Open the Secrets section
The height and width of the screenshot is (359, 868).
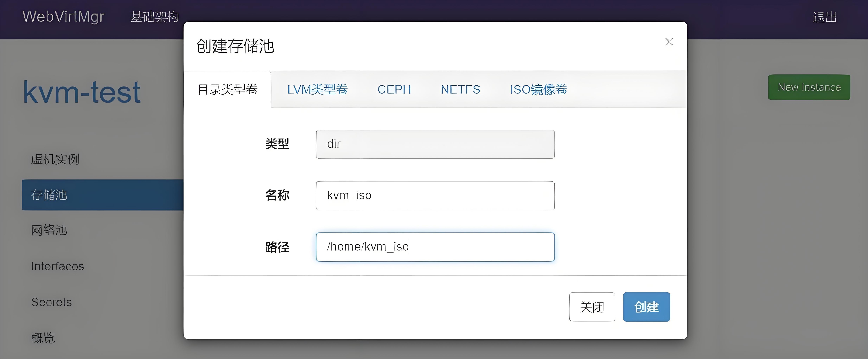tap(51, 302)
